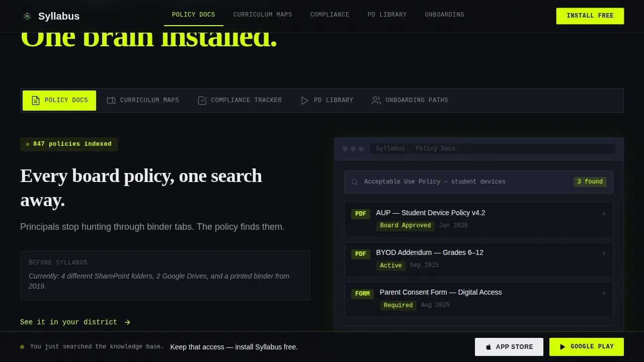Click the Required status tag
644x362 pixels.
[x=398, y=305]
